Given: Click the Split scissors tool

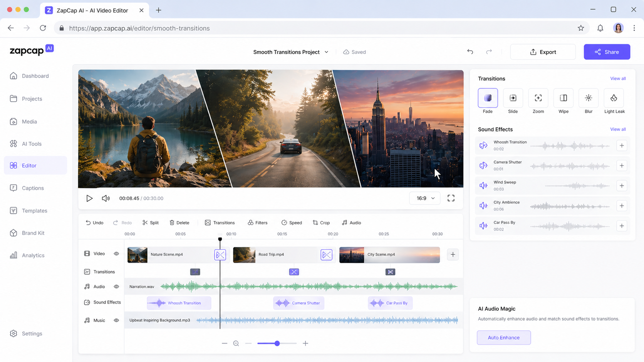Looking at the screenshot, I should (x=151, y=223).
